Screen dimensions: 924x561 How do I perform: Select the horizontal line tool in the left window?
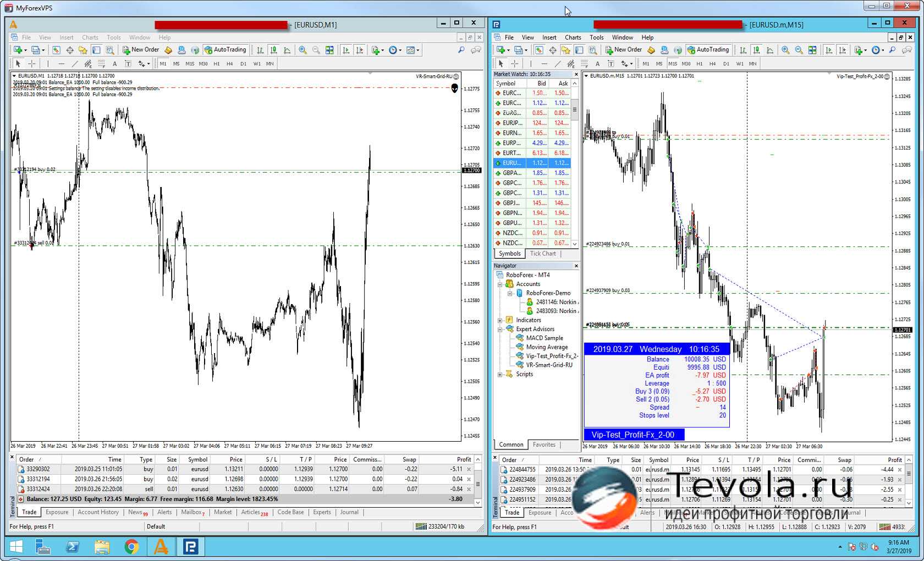point(61,64)
